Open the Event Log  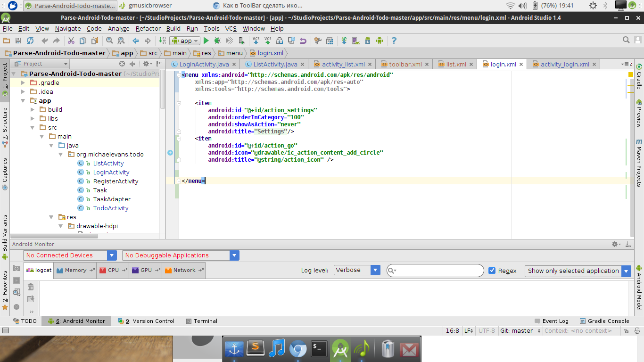552,321
